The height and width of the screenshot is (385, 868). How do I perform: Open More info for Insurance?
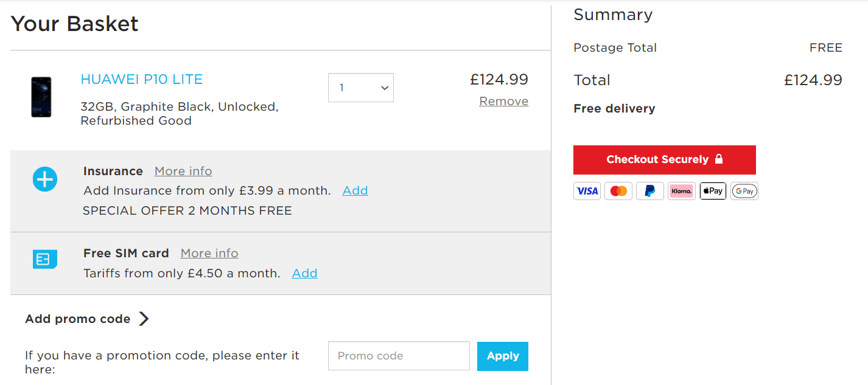pyautogui.click(x=183, y=172)
